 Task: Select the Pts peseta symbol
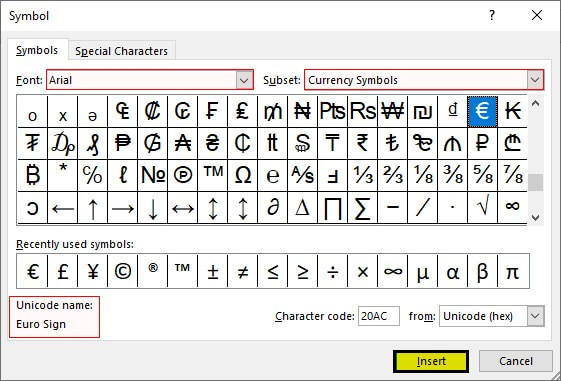point(332,111)
